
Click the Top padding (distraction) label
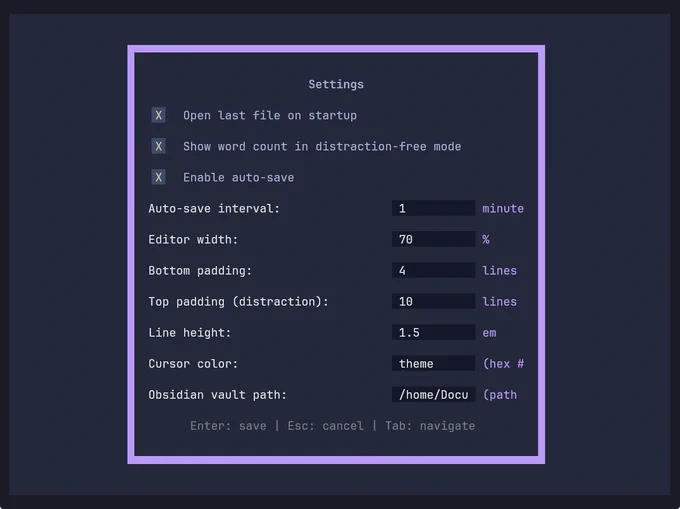pos(239,302)
